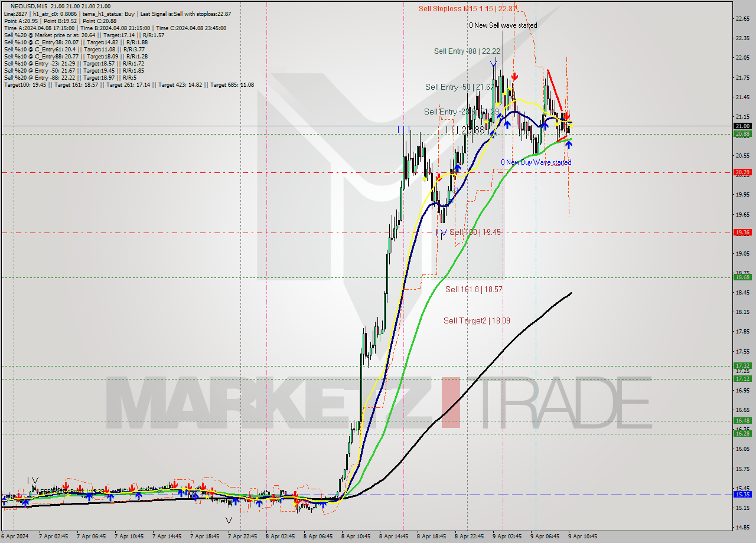Click the '7 Apr 22:45' time axis label
The width and height of the screenshot is (756, 543).
[243, 537]
